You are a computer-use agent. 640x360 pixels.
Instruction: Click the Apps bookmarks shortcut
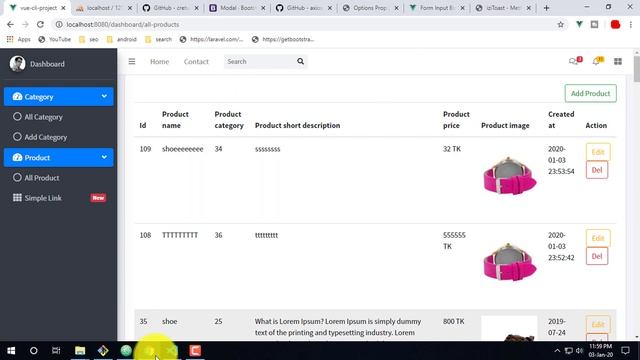(x=19, y=40)
